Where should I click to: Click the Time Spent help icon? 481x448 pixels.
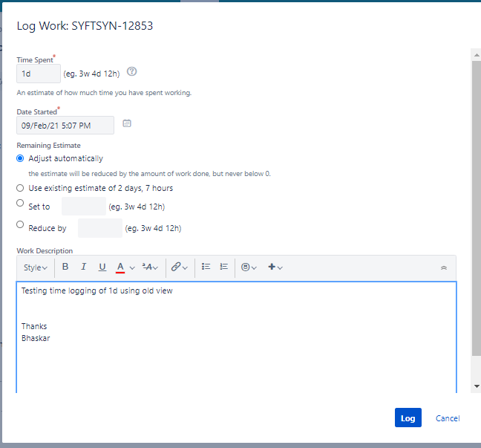coord(131,71)
